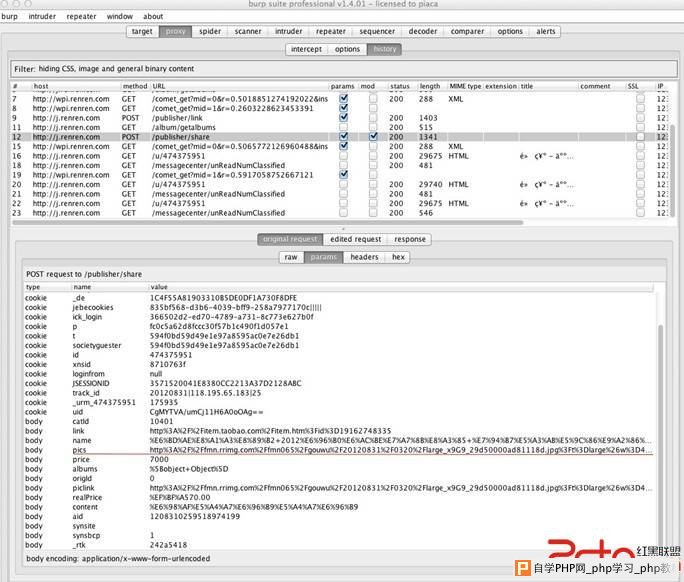Switch to the target tab
Image resolution: width=684 pixels, height=582 pixels.
click(x=142, y=31)
